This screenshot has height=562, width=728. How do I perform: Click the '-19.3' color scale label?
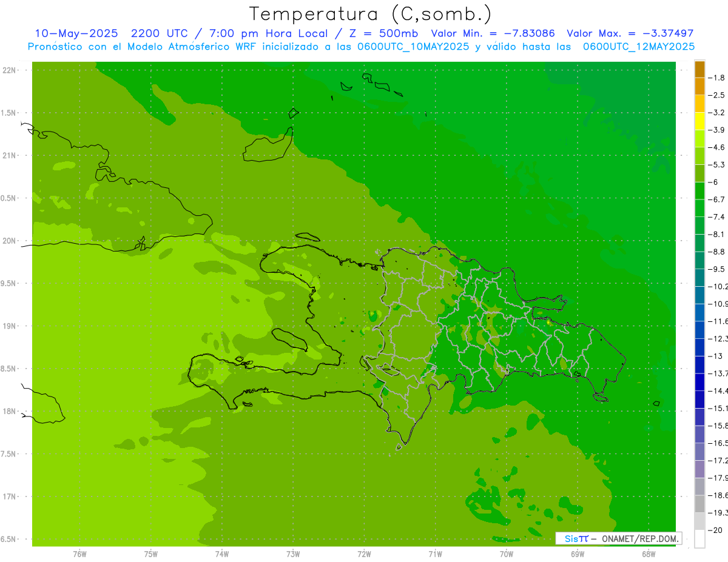tap(718, 512)
